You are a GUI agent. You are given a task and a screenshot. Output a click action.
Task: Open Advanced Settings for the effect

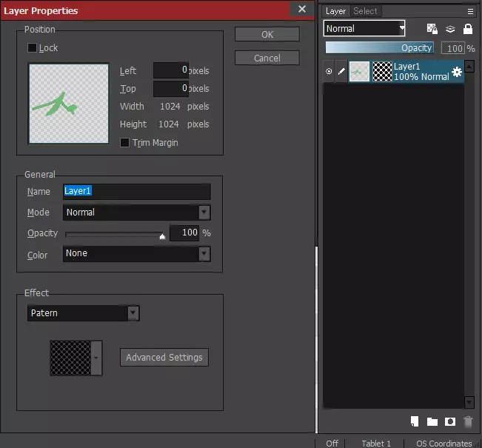(x=164, y=358)
